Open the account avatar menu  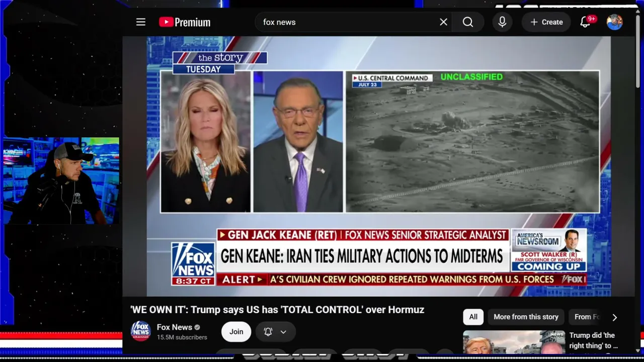pyautogui.click(x=614, y=22)
